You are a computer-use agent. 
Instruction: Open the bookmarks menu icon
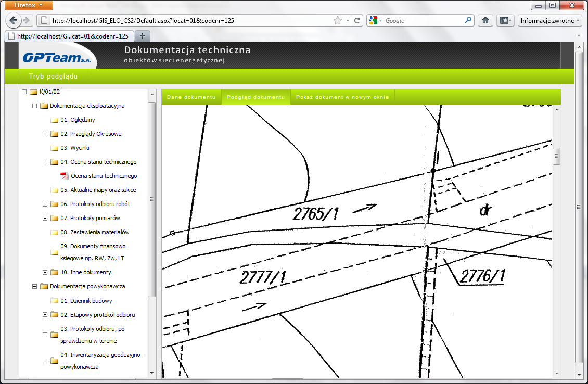505,21
